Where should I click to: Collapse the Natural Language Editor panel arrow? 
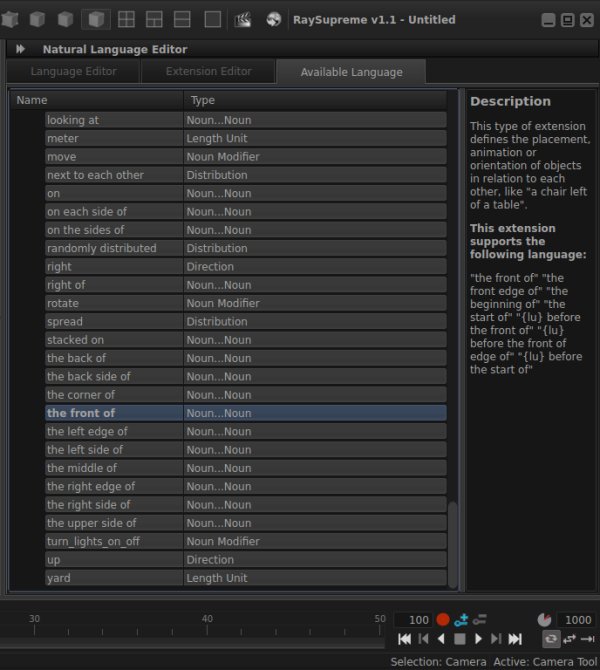[x=20, y=49]
